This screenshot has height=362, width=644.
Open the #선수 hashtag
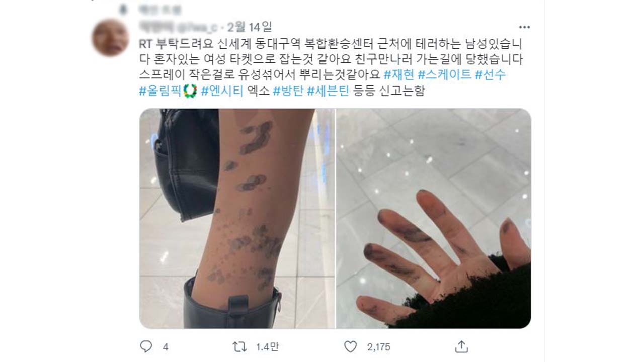(x=491, y=75)
